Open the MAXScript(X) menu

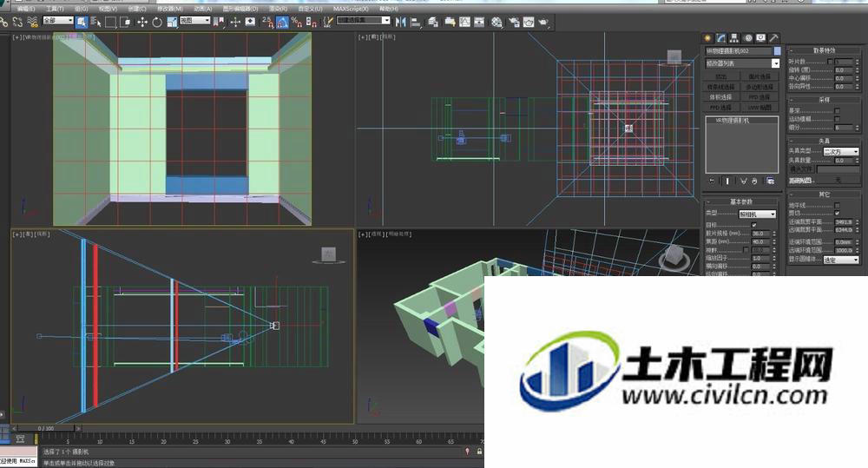click(351, 9)
